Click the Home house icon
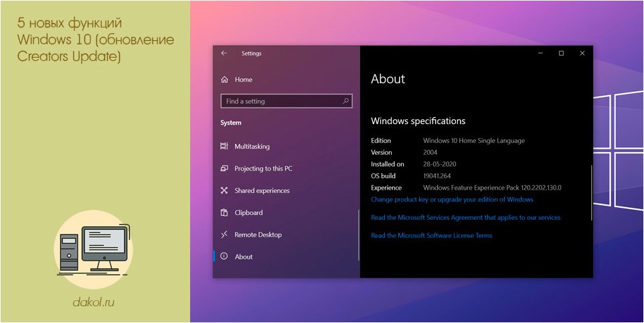This screenshot has height=323, width=644. click(x=224, y=80)
